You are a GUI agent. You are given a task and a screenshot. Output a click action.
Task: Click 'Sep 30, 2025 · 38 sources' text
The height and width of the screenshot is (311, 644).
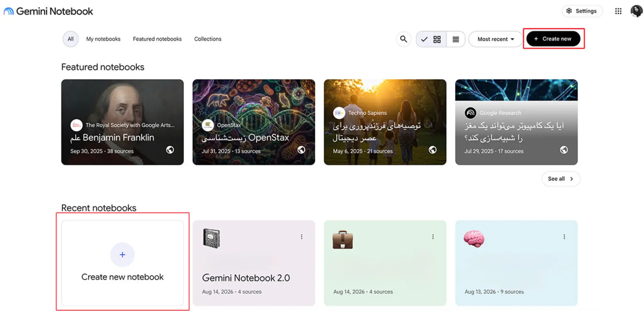coord(102,151)
